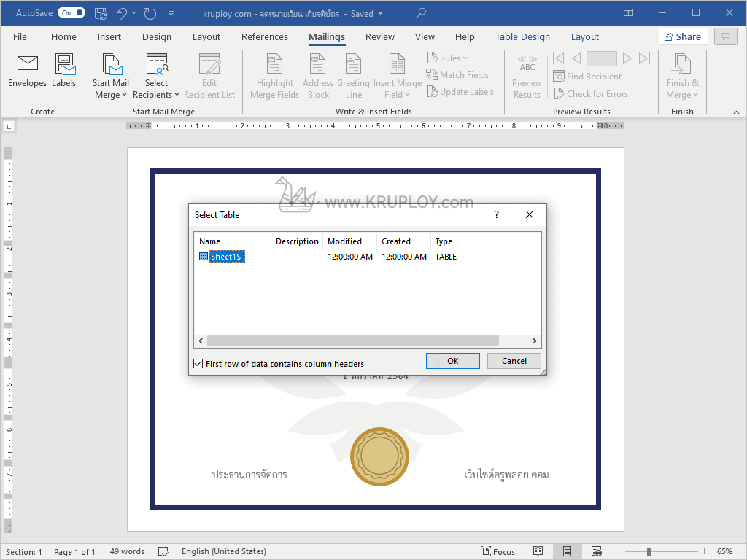Viewport: 747px width, 560px height.
Task: Switch to the Design tab
Action: pos(157,36)
